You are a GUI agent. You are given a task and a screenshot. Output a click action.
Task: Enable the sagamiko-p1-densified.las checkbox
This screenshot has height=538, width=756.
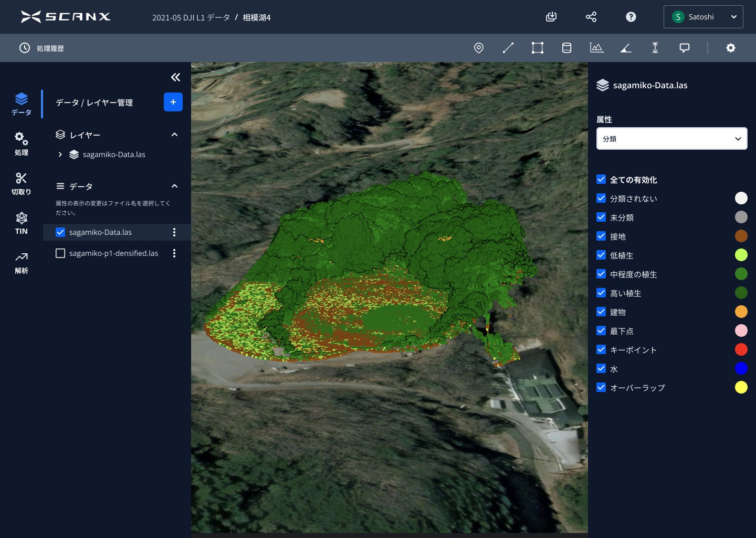pyautogui.click(x=60, y=253)
